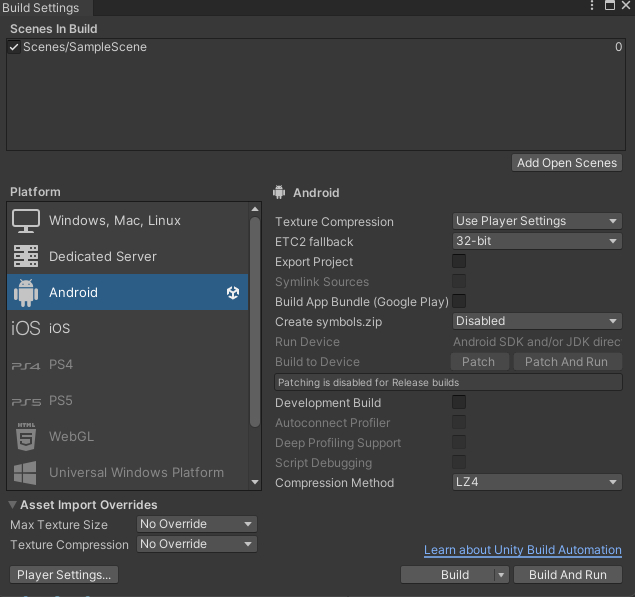Click the Patch button
The height and width of the screenshot is (597, 635).
tap(479, 362)
